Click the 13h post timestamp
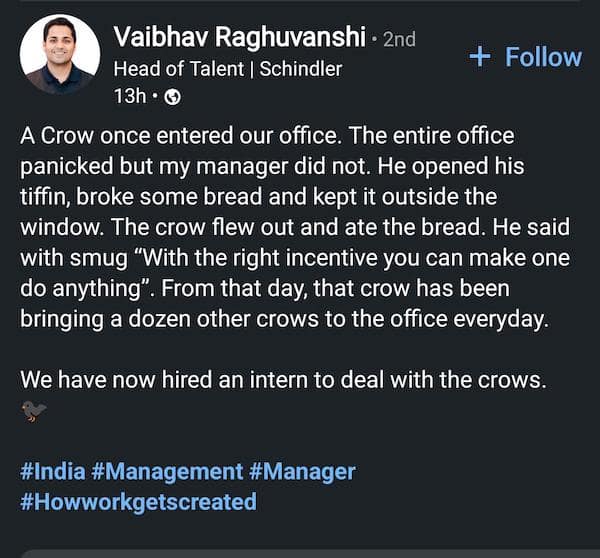The image size is (600, 558). [x=129, y=97]
